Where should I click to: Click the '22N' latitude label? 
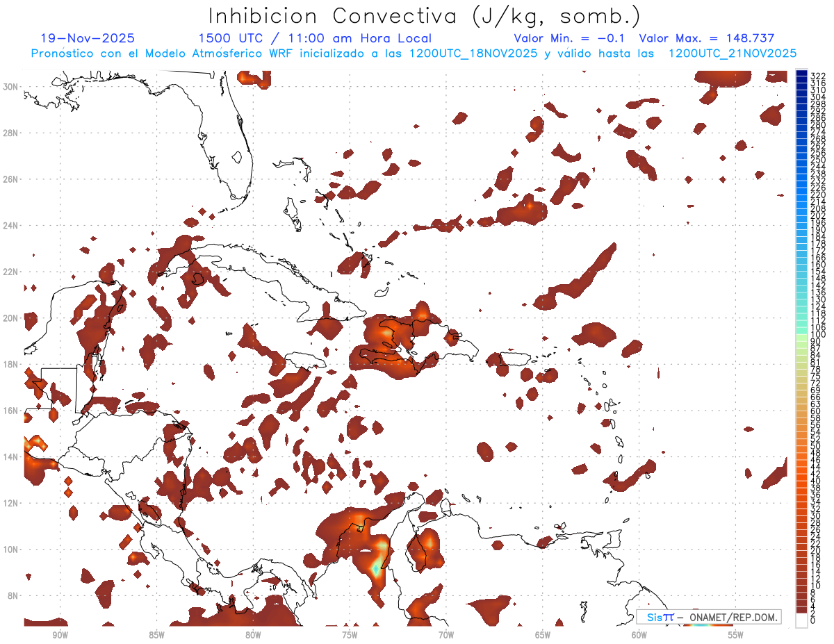point(10,272)
